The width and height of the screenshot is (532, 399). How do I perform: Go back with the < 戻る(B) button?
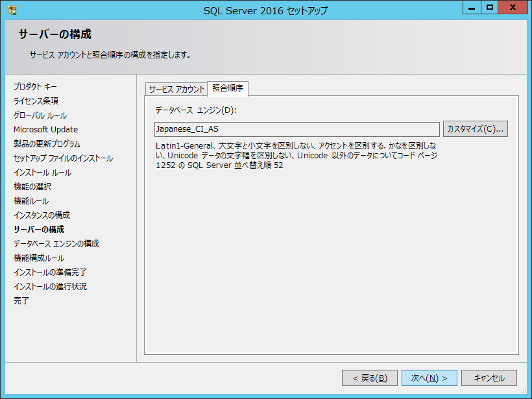point(370,378)
